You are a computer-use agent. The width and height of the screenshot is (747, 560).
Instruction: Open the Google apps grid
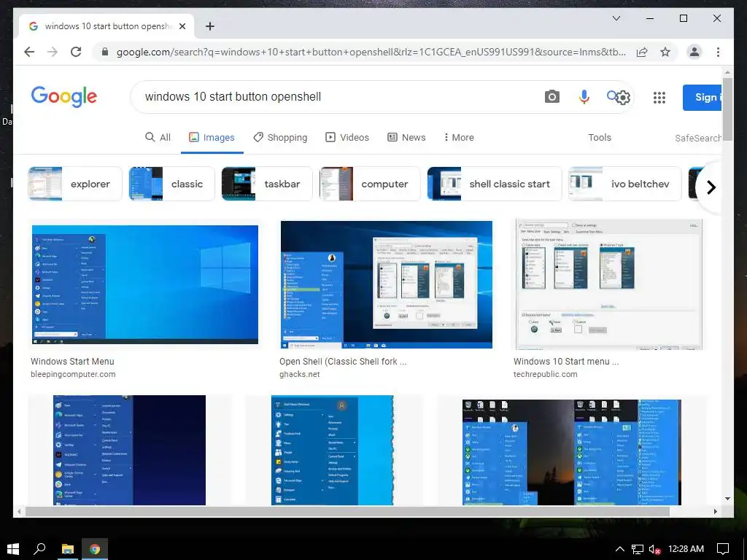click(659, 98)
